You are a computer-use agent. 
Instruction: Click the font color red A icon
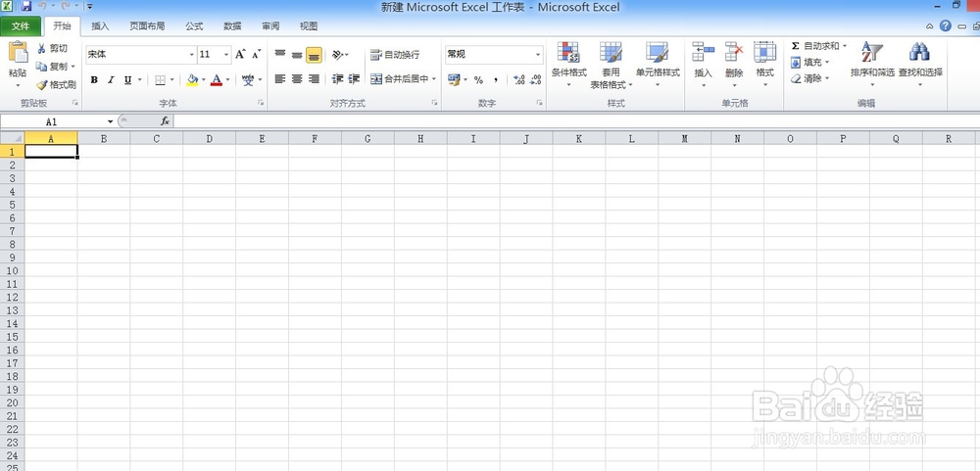217,80
